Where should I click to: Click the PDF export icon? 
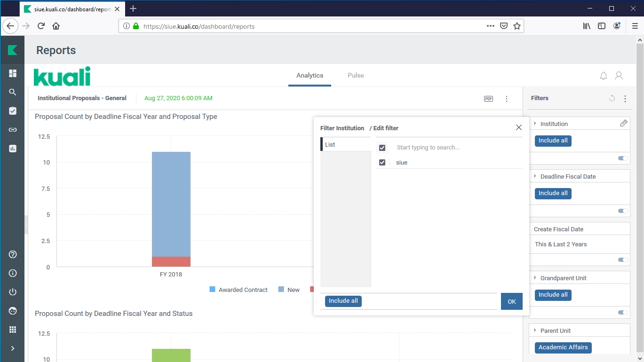coord(488,99)
